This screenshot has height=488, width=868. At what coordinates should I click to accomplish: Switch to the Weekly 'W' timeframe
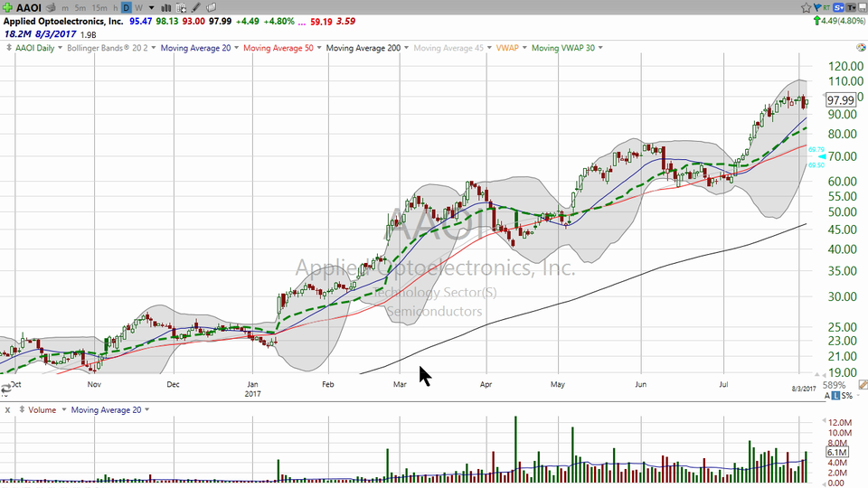tap(138, 8)
